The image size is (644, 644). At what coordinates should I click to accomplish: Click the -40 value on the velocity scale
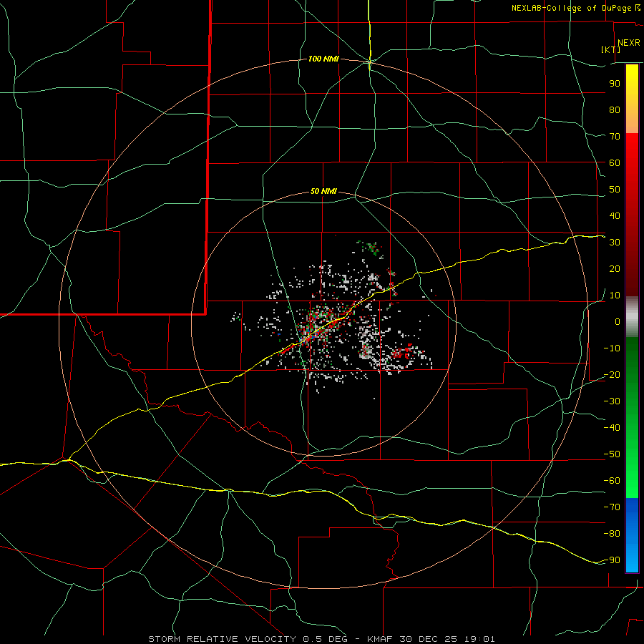click(x=612, y=428)
